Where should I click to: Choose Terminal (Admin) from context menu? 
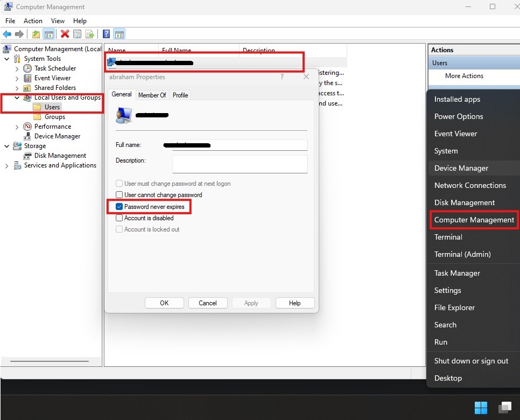tap(462, 254)
